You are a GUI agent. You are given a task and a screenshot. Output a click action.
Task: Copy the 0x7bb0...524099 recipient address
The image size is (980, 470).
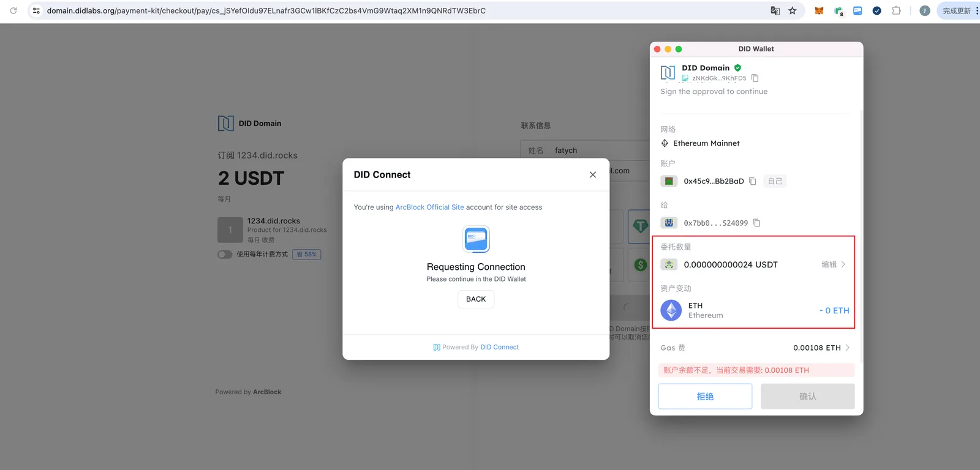(756, 223)
